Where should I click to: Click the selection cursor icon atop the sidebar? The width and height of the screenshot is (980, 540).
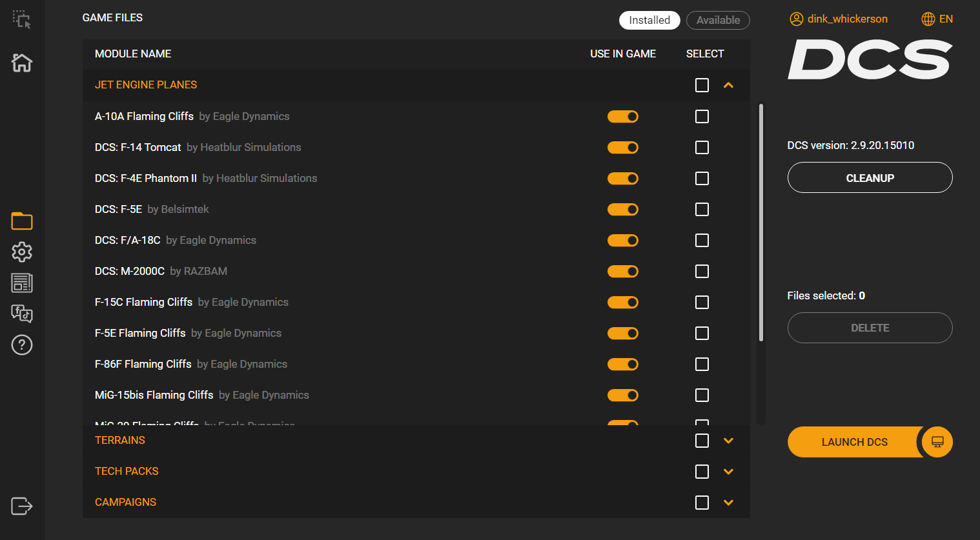[x=22, y=19]
